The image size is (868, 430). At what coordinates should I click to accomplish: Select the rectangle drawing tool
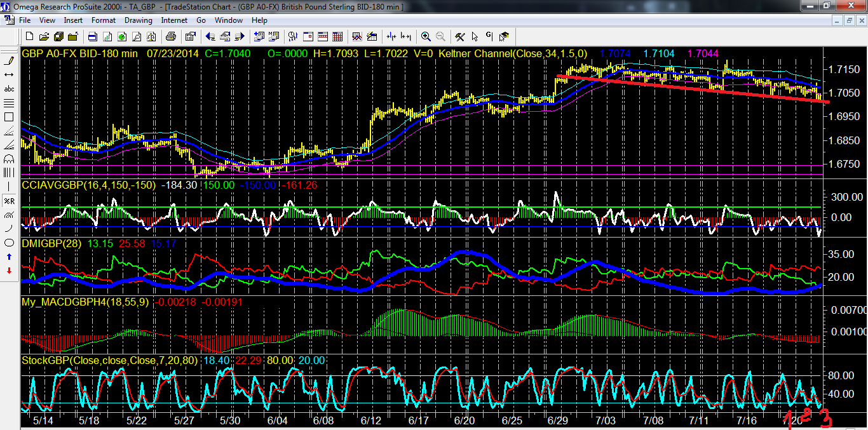coord(9,117)
